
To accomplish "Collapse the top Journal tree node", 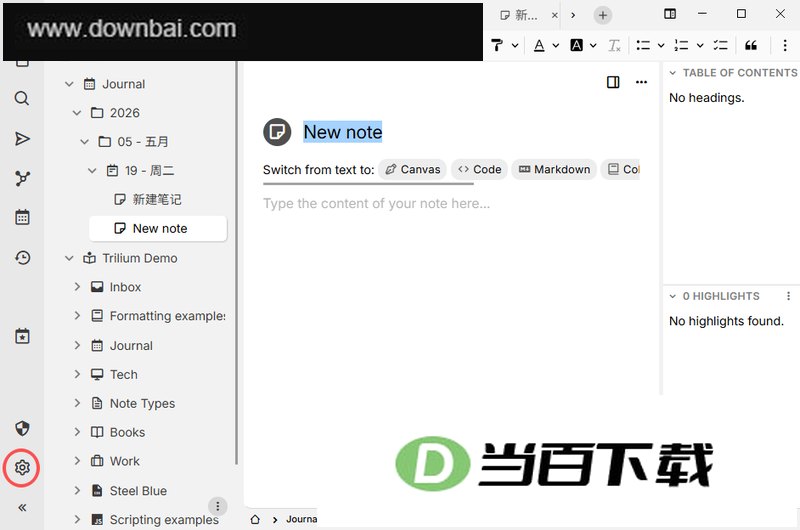I will (69, 84).
